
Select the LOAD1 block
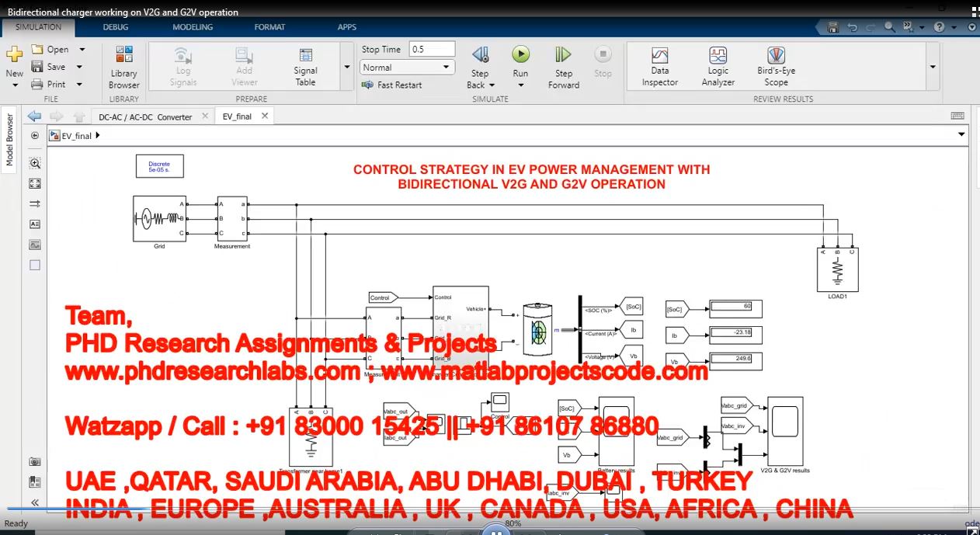point(837,270)
